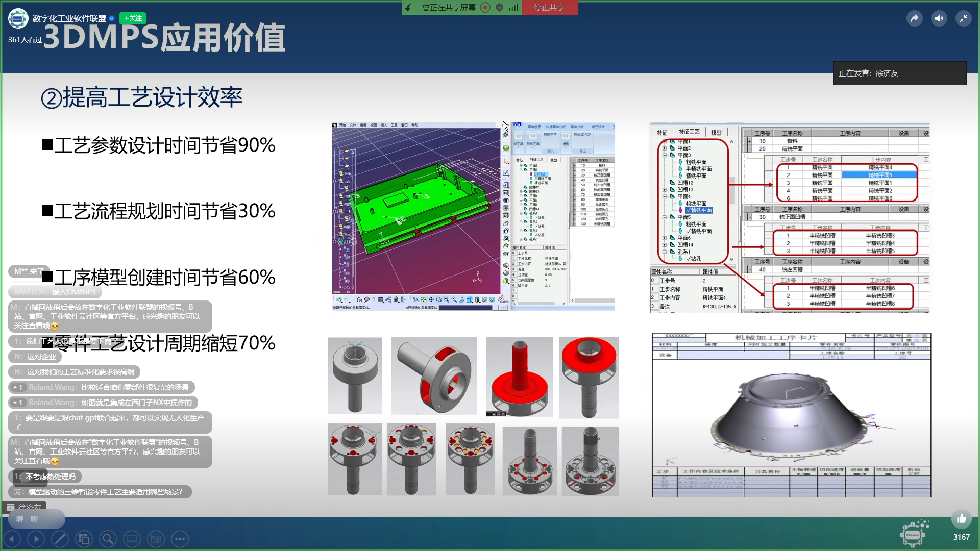Open the 聊一聊 chat input field

tap(36, 519)
